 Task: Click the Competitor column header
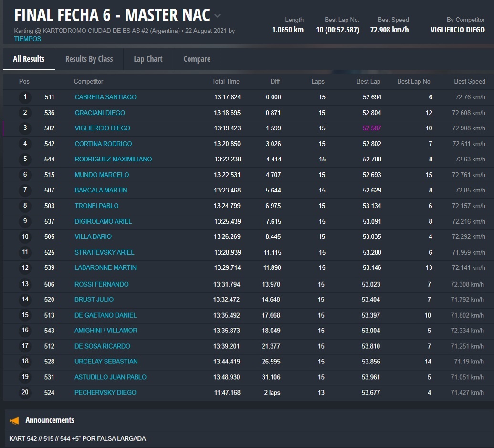[x=88, y=81]
